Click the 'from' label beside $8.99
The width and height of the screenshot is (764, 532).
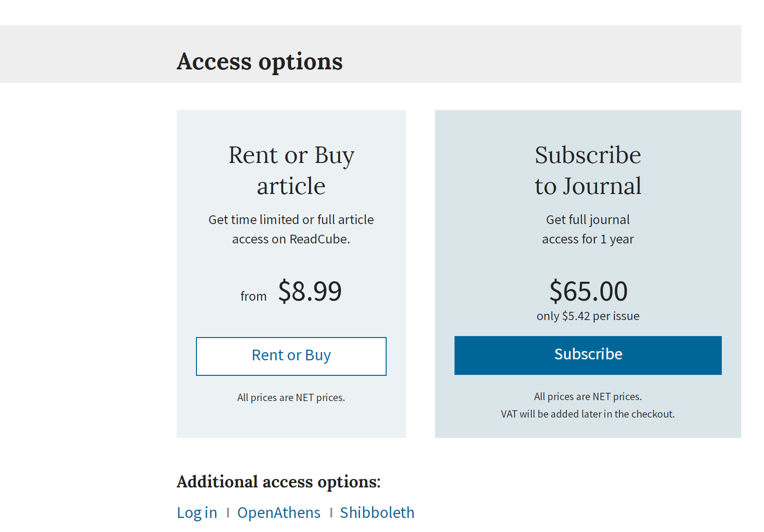click(x=254, y=296)
